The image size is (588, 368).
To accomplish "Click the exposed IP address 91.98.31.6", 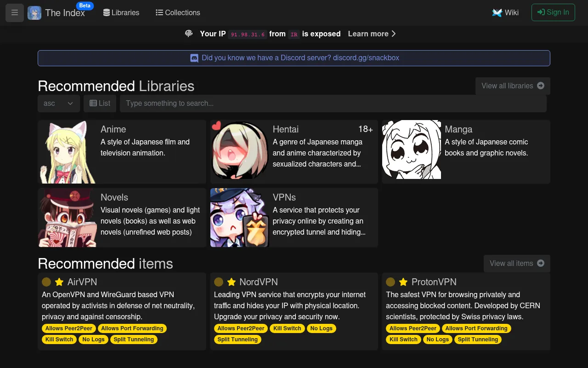I will click(248, 34).
